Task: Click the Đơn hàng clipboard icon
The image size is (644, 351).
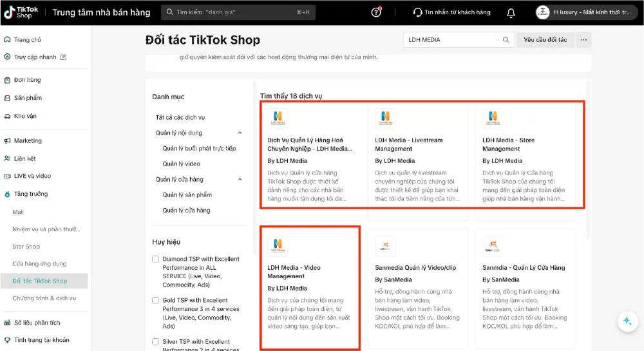Action: (x=7, y=80)
